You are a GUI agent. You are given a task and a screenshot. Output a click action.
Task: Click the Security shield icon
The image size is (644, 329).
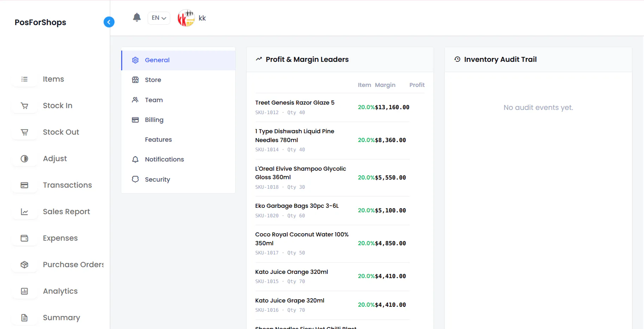135,179
